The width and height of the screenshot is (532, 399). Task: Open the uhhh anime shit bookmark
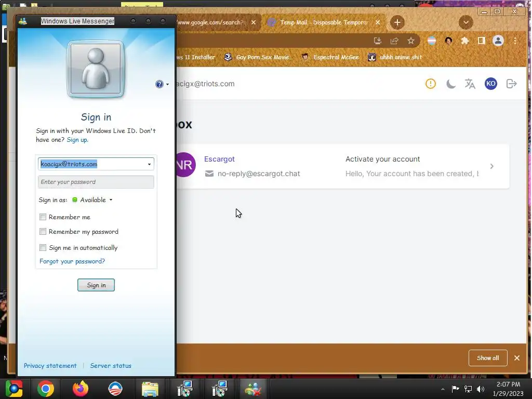[395, 57]
